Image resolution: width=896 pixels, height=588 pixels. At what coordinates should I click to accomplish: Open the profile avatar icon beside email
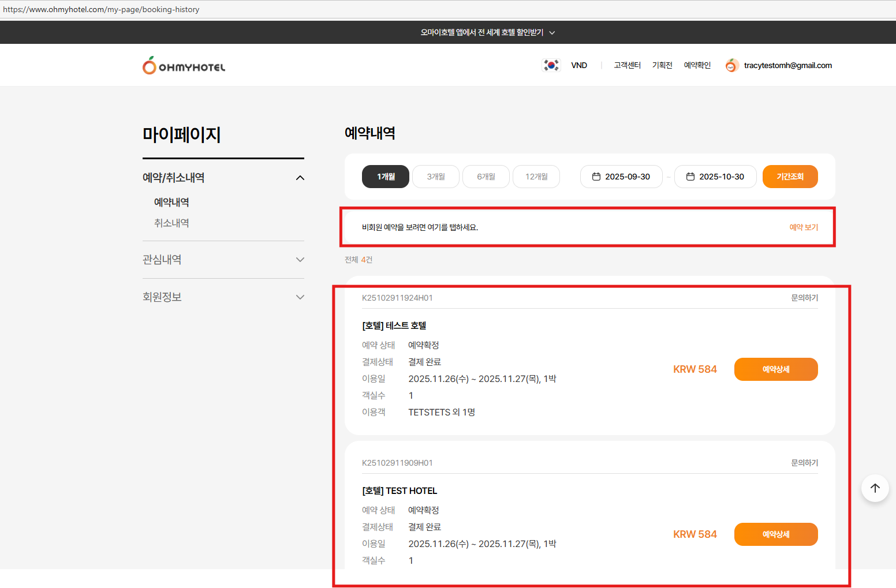[731, 65]
